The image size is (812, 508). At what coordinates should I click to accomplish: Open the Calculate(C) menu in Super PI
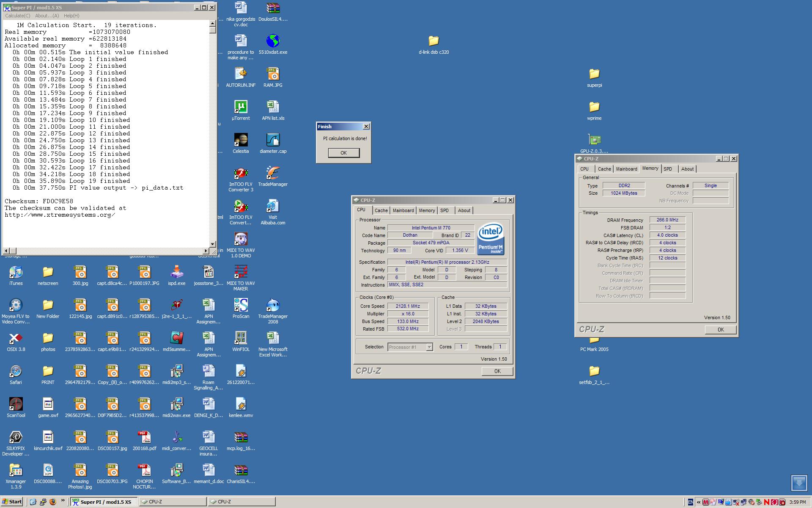tap(17, 16)
